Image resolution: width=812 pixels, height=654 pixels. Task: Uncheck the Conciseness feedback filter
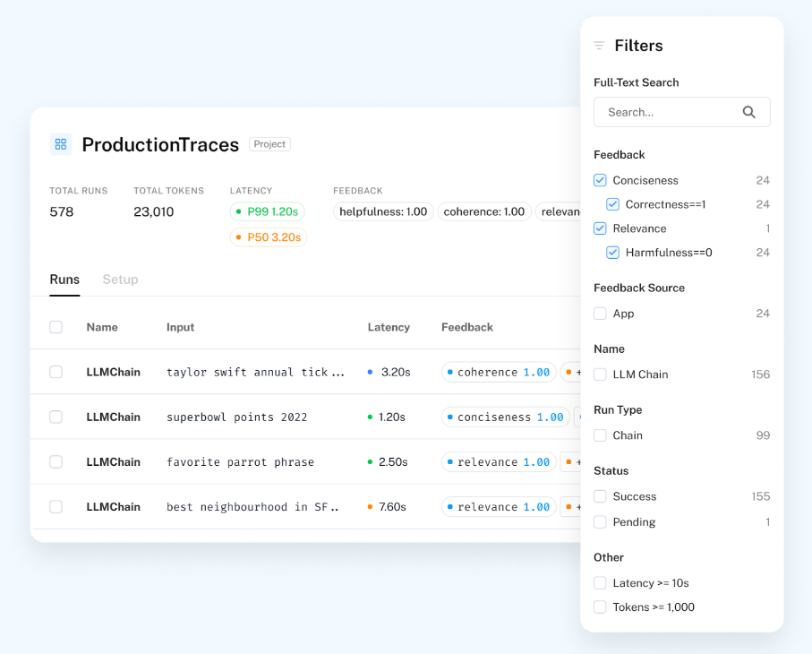600,180
